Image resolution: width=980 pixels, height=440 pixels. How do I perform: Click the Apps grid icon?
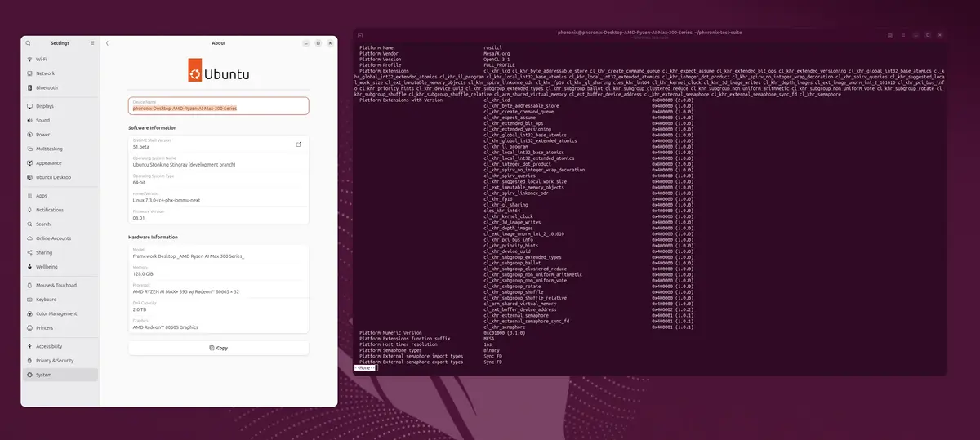click(x=29, y=196)
